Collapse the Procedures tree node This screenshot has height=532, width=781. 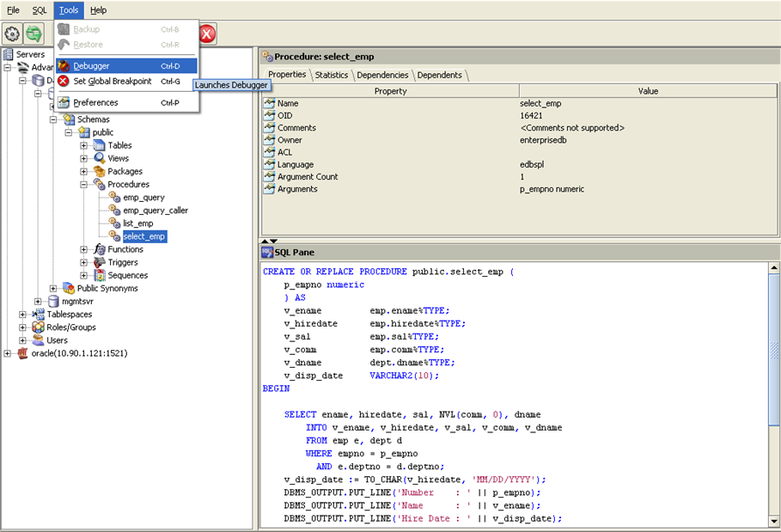pos(84,184)
